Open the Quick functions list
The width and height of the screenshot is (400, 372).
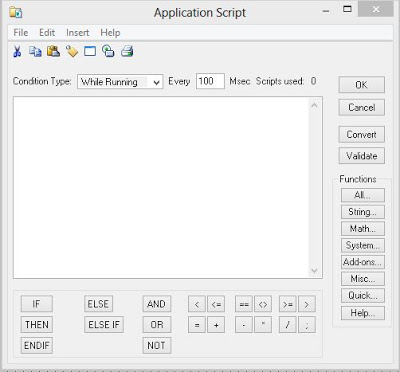pyautogui.click(x=363, y=295)
